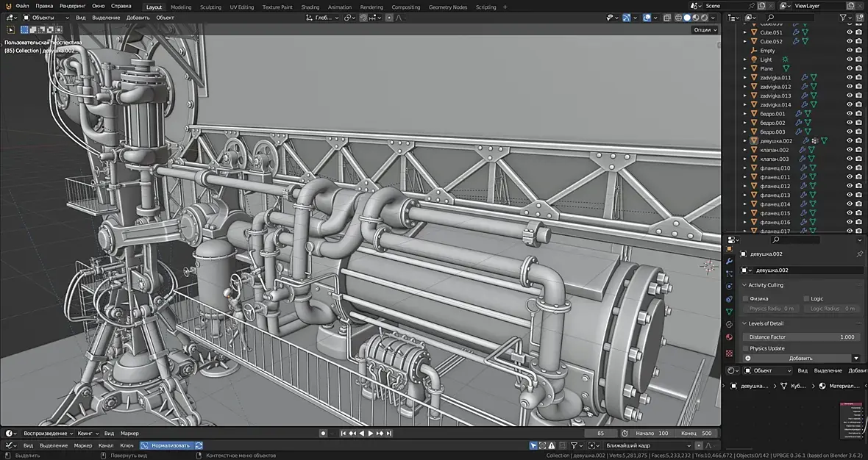
Task: Expand the zadvigka.011 outliner item
Action: coord(744,78)
